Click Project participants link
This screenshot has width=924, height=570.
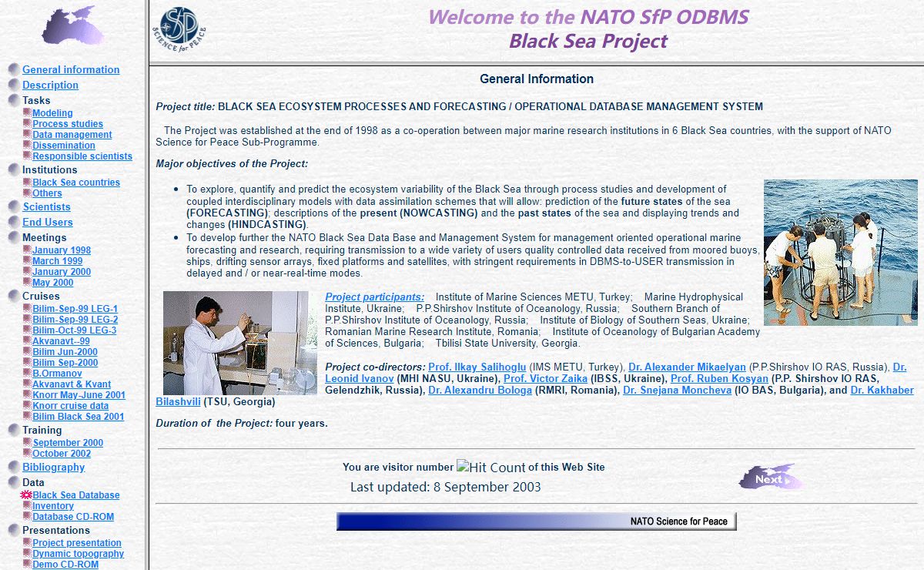pos(375,297)
